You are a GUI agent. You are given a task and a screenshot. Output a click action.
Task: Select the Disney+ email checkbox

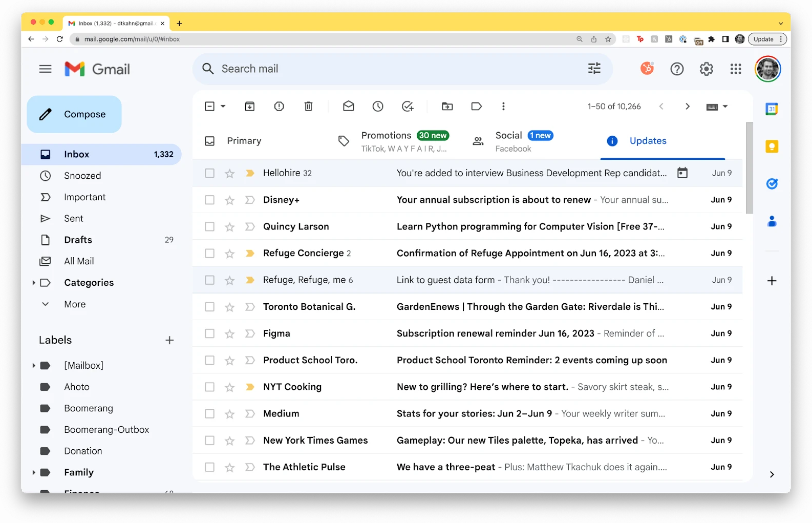tap(209, 200)
